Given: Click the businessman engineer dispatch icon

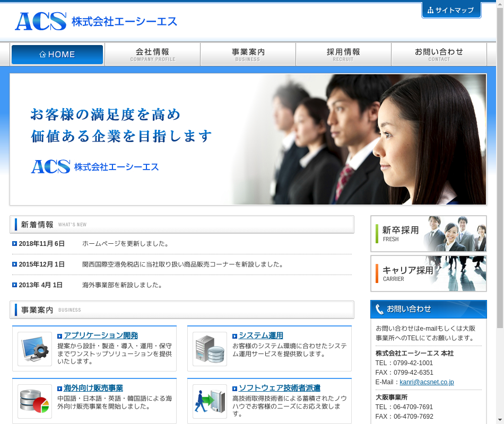Looking at the screenshot, I should (210, 401).
